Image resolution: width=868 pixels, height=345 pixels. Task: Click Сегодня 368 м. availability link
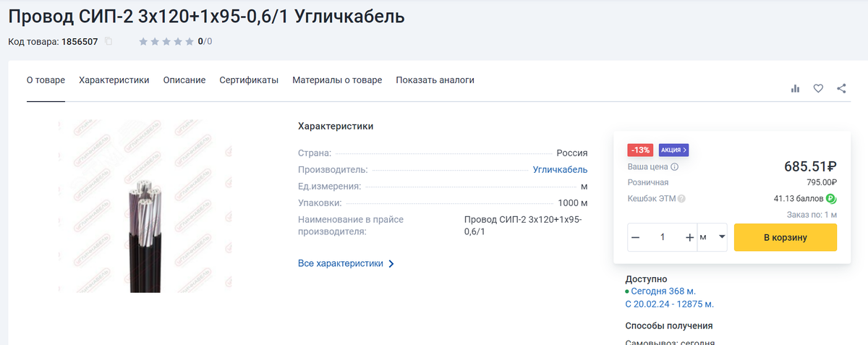663,291
